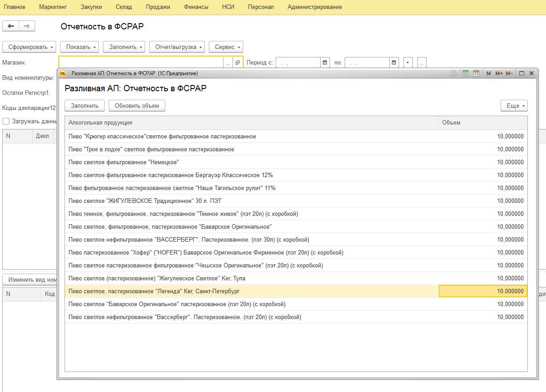This screenshot has width=546, height=392.
Task: Select the Бергауэр Классическое 12% row
Action: pyautogui.click(x=296, y=175)
